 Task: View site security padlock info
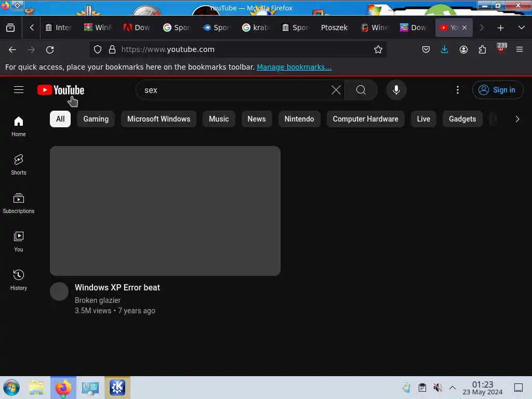(x=112, y=49)
